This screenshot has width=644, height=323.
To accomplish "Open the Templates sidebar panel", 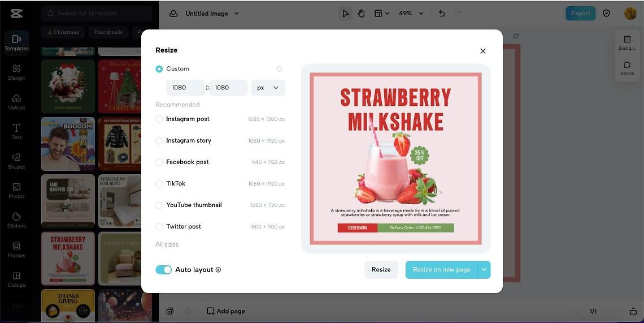I will (x=16, y=42).
